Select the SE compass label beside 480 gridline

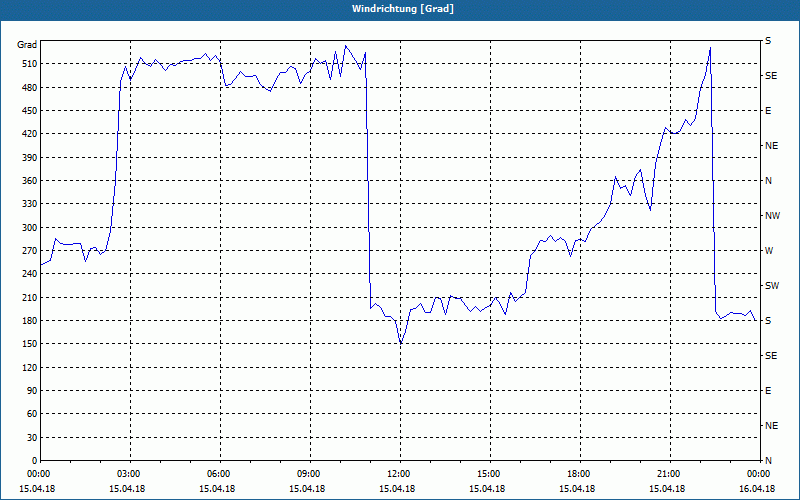pos(771,76)
